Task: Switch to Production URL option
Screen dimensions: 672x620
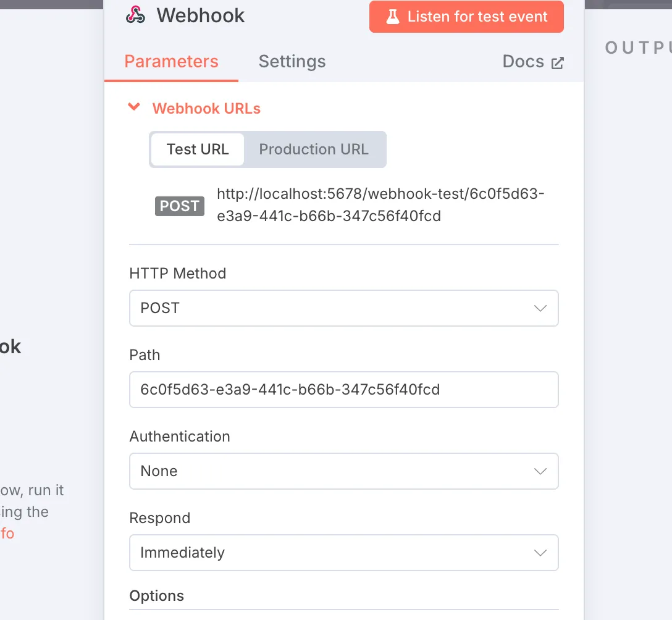Action: [314, 149]
